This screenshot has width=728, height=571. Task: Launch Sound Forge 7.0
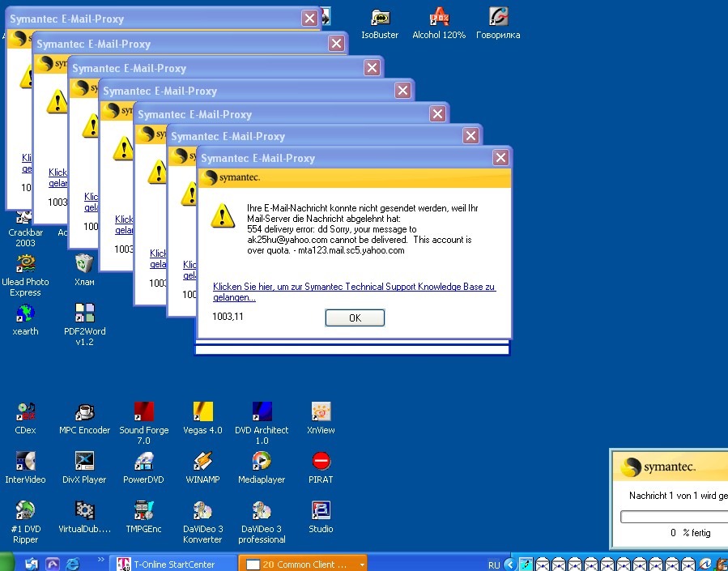144,424
